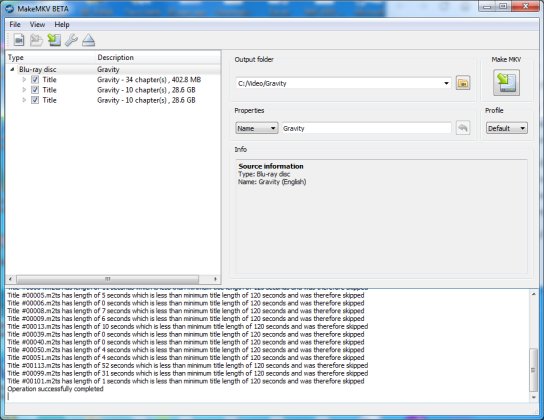The height and width of the screenshot is (420, 544).
Task: Open Preferences via the wrench icon
Action: pos(71,40)
